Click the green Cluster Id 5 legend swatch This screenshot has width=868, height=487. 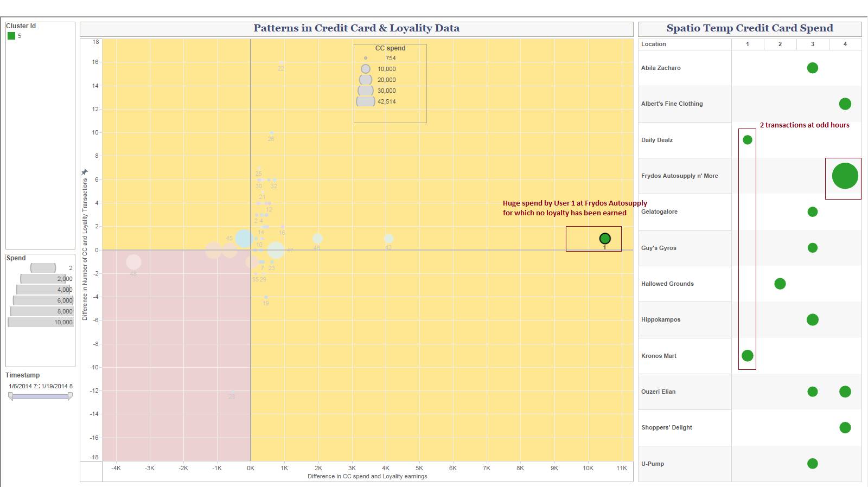11,36
